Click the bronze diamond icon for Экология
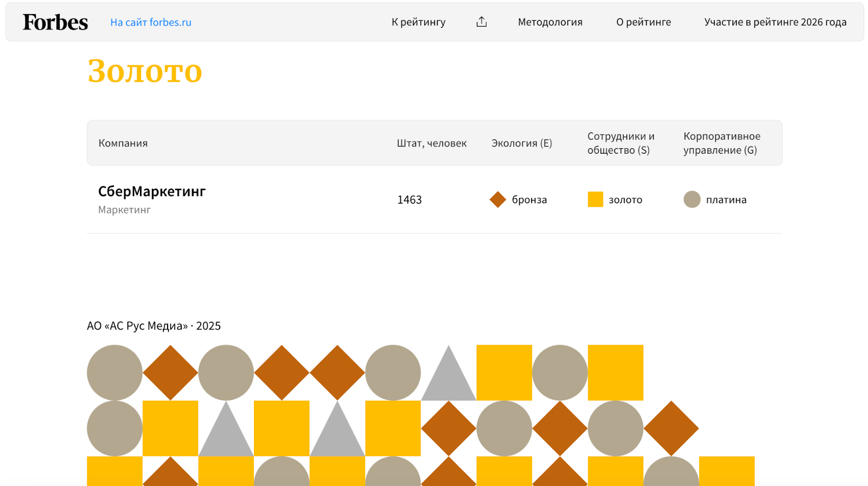 [x=497, y=200]
